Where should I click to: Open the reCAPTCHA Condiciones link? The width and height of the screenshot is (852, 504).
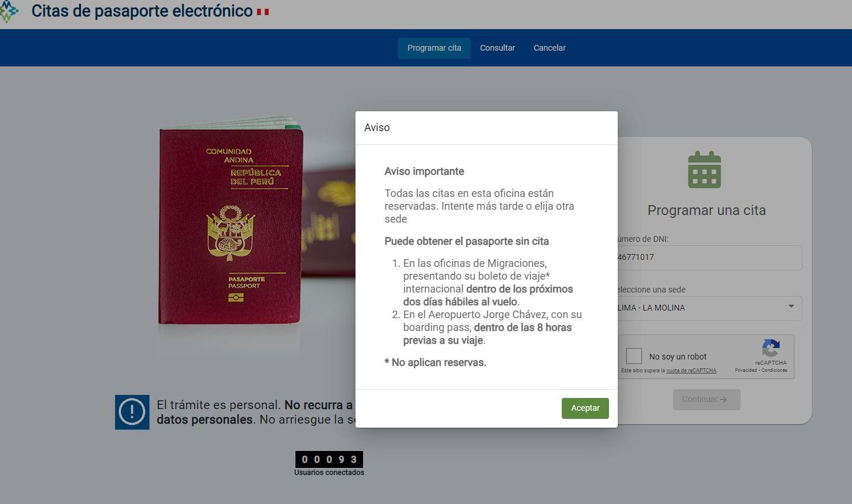click(774, 370)
